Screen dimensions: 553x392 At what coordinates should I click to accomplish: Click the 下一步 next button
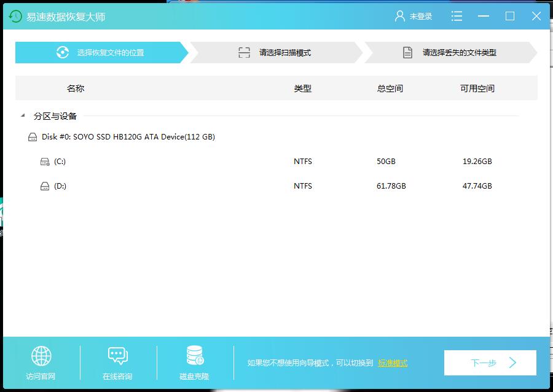490,363
